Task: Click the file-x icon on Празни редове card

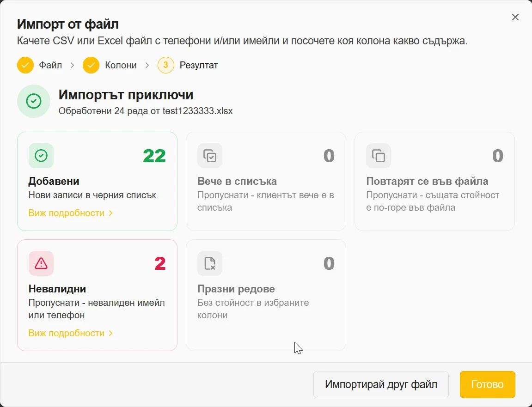Action: coord(210,263)
